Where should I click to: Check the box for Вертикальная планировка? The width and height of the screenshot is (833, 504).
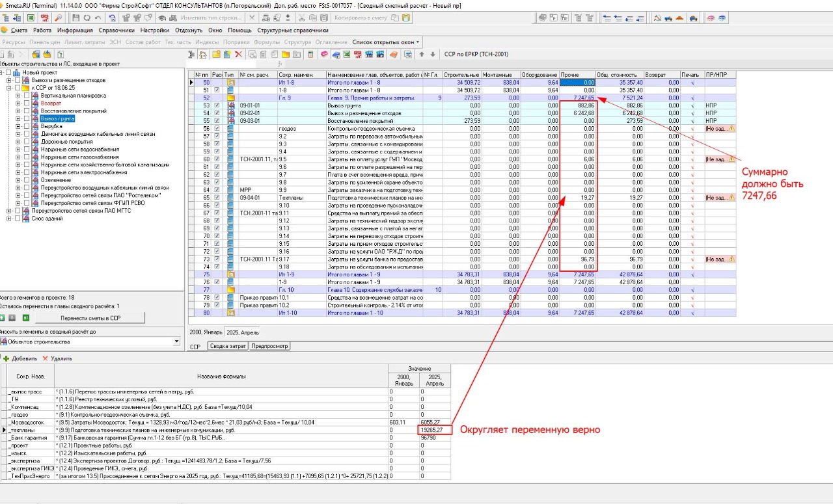[27, 96]
